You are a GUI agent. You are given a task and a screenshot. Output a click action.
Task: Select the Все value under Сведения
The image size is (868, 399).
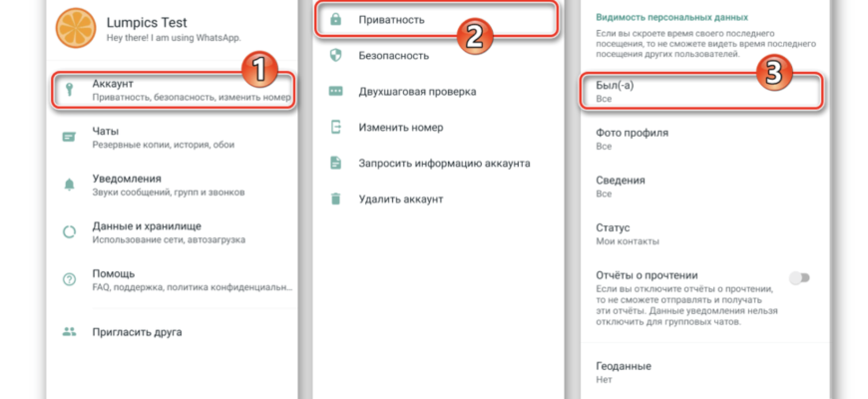point(604,194)
